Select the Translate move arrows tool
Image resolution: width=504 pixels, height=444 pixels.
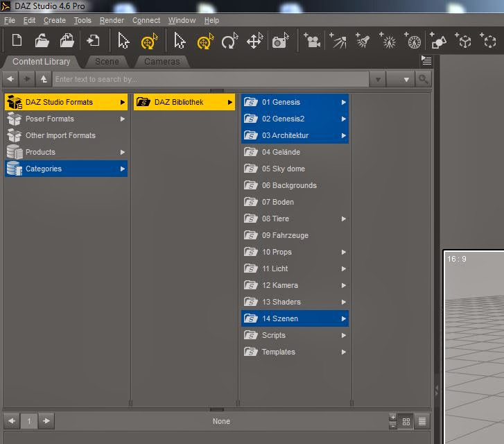click(x=254, y=41)
